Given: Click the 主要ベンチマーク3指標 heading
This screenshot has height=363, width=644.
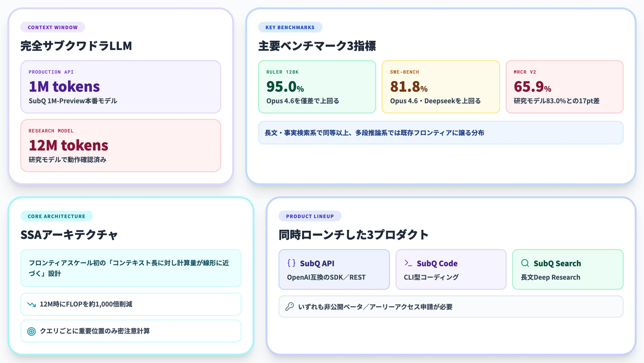Looking at the screenshot, I should 317,46.
